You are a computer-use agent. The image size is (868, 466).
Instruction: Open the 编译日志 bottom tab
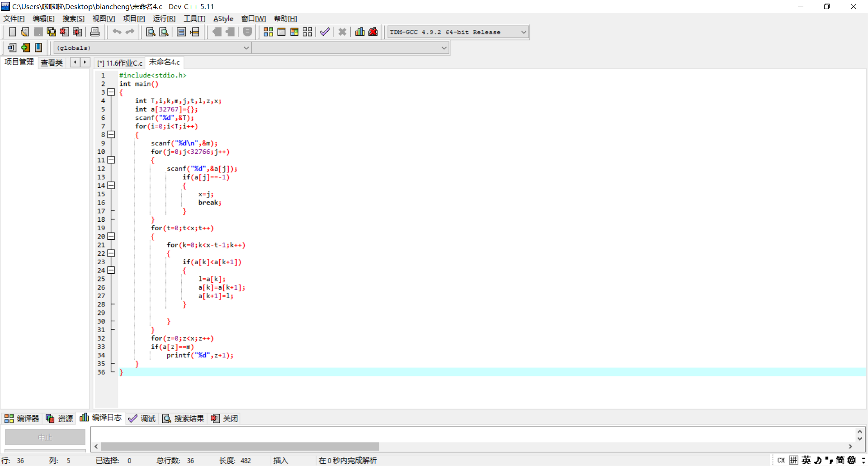tap(101, 418)
